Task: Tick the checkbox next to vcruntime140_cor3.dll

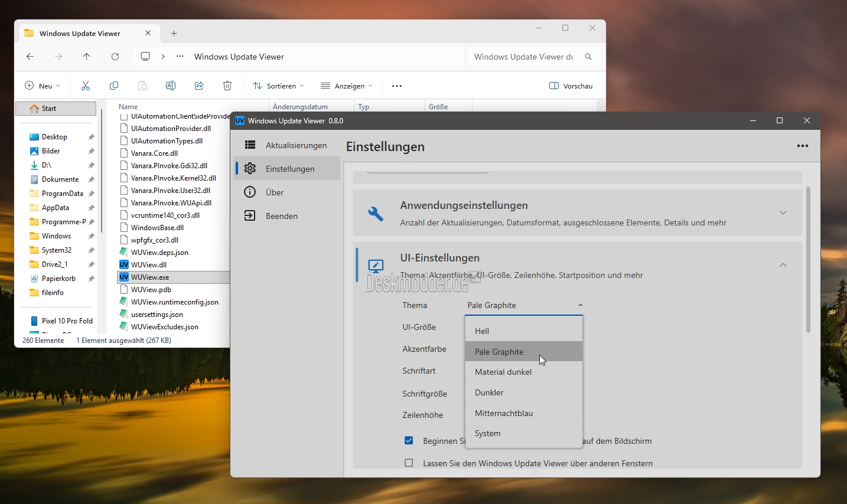Action: coord(124,215)
